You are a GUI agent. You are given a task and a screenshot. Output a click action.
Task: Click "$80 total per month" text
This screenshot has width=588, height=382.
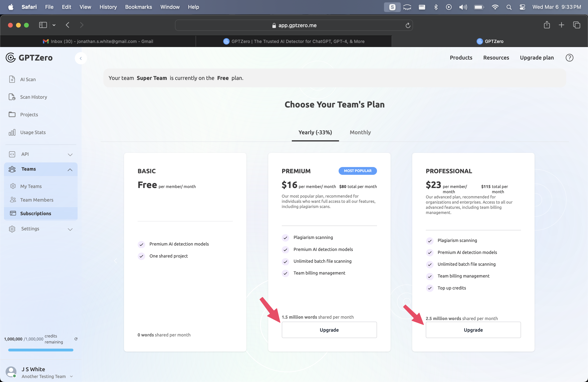[358, 187]
